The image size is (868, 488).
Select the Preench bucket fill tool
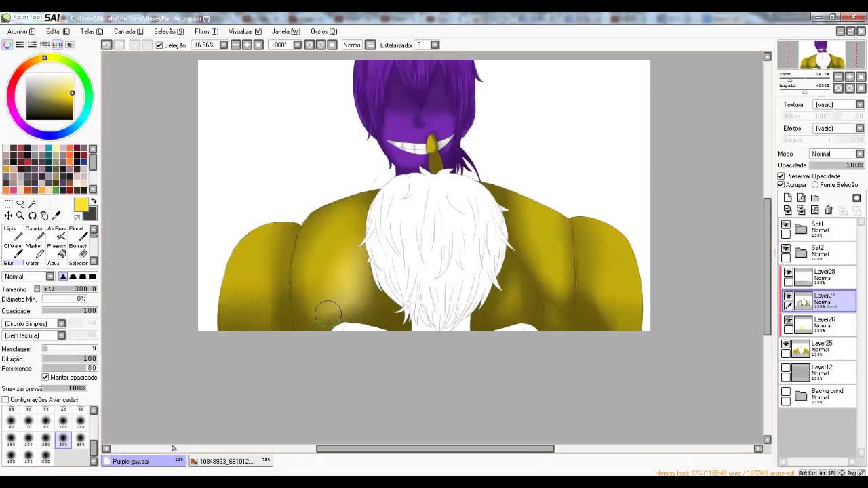pos(56,251)
